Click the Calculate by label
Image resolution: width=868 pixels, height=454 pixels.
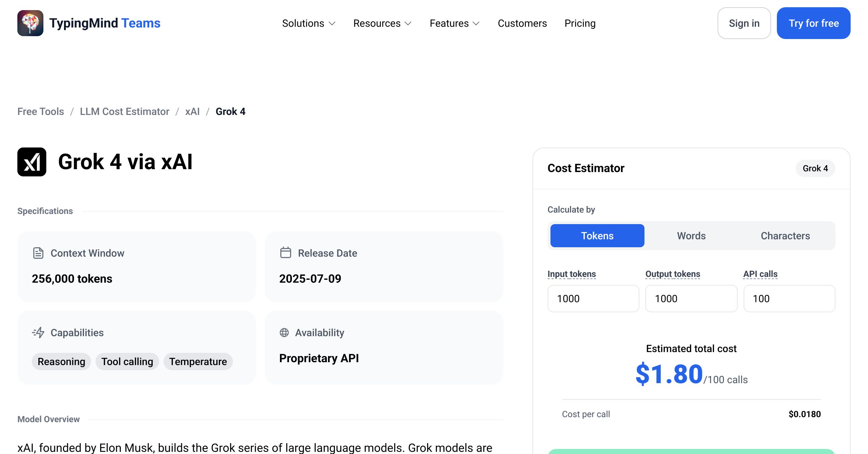point(571,210)
